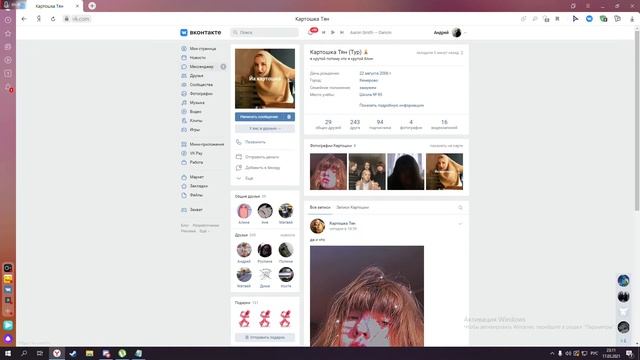This screenshot has height=360, width=640.
Task: Play the header music track
Action: [333, 32]
